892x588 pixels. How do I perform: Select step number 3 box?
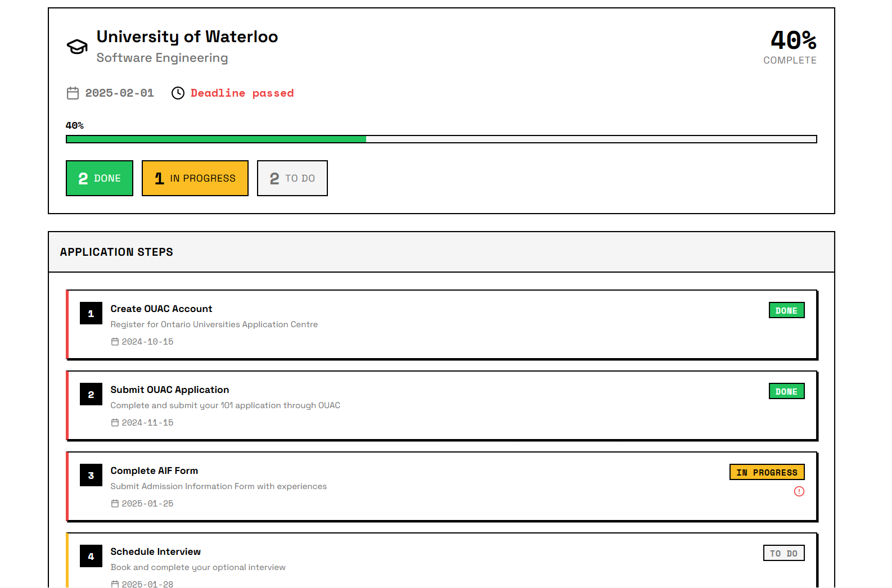(x=91, y=476)
